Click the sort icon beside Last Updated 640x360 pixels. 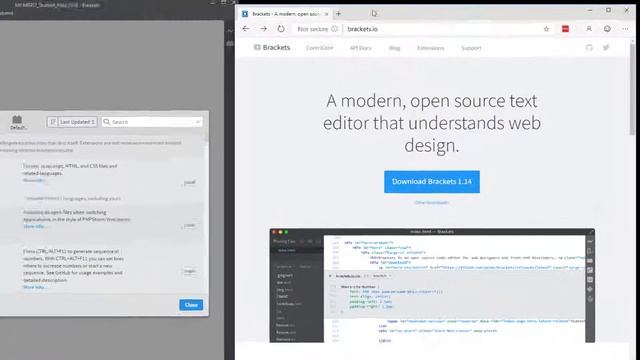tap(53, 122)
